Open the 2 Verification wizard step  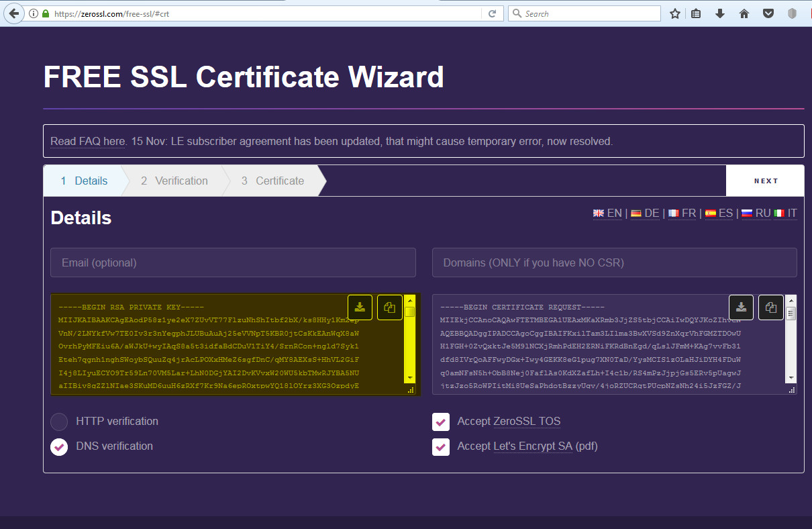(174, 181)
